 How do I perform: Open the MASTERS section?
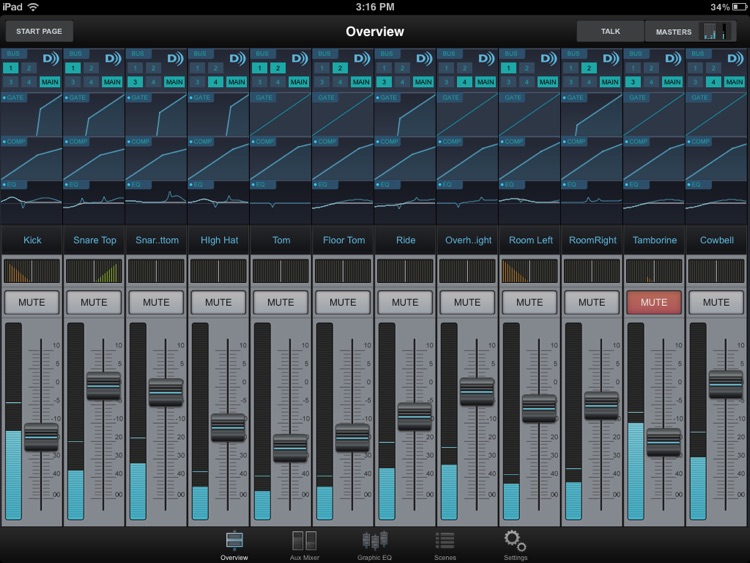click(690, 31)
